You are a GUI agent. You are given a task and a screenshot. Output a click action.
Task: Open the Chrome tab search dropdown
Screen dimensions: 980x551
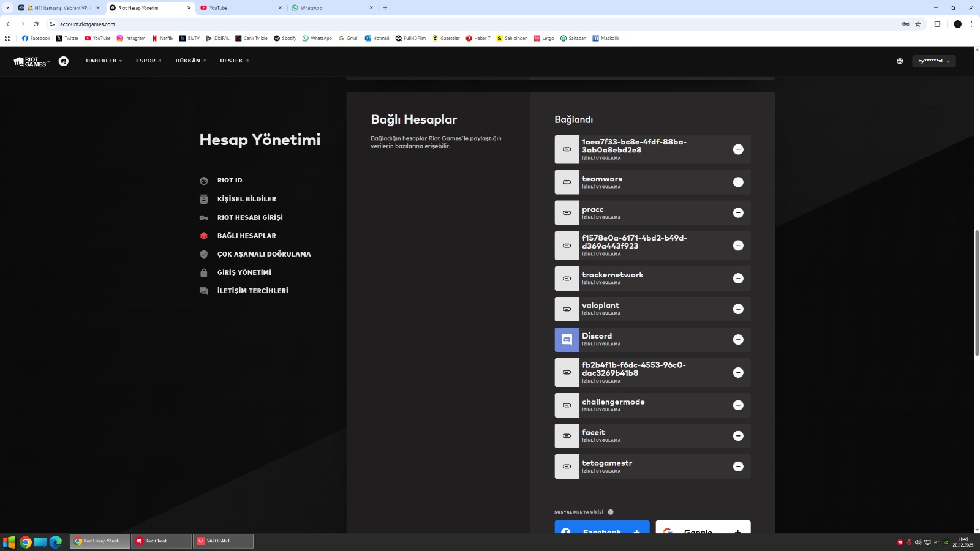[x=7, y=8]
